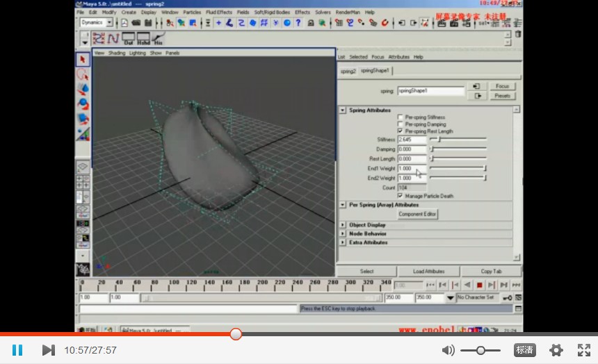Toggle Per-spring Damping checkbox

400,124
